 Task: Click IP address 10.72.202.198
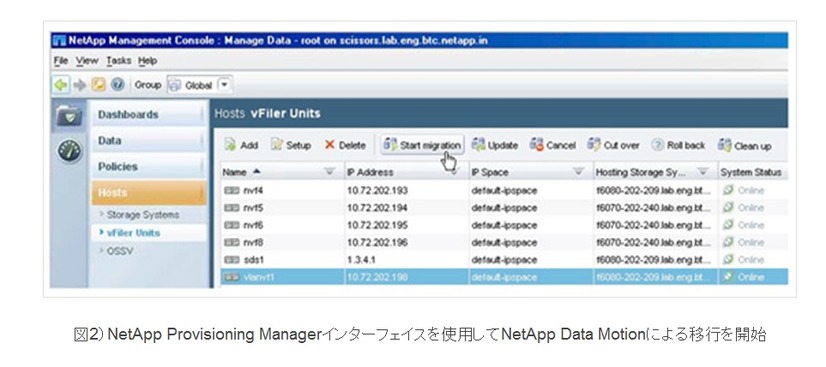pyautogui.click(x=377, y=277)
